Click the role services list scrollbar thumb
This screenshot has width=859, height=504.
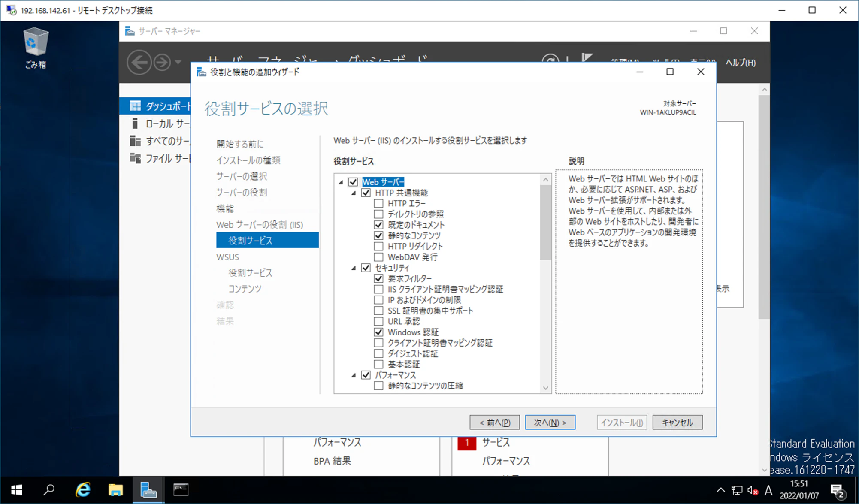tap(545, 222)
